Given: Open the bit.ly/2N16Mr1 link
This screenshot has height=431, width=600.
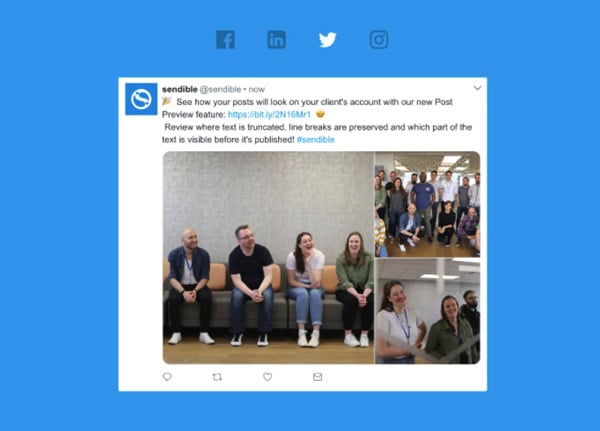Looking at the screenshot, I should tap(269, 114).
